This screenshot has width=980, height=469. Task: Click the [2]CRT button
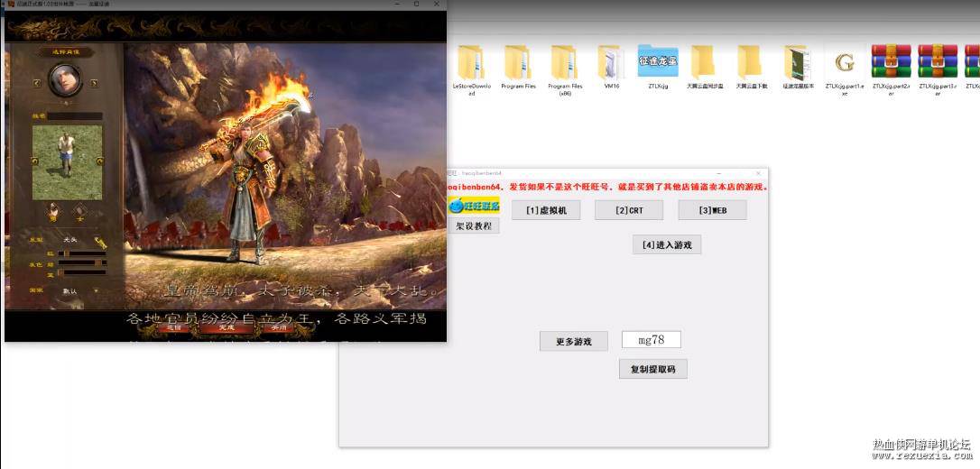click(629, 210)
